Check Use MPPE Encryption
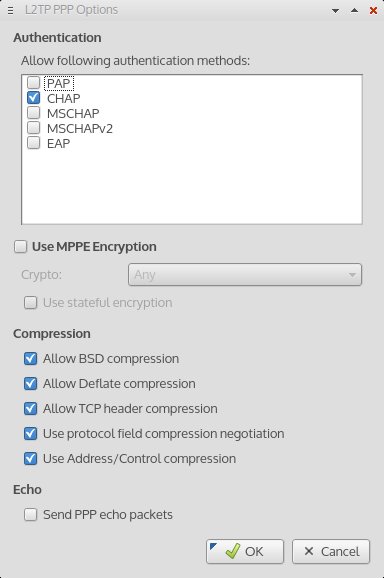Screen dimensions: 384x578 pos(21,247)
